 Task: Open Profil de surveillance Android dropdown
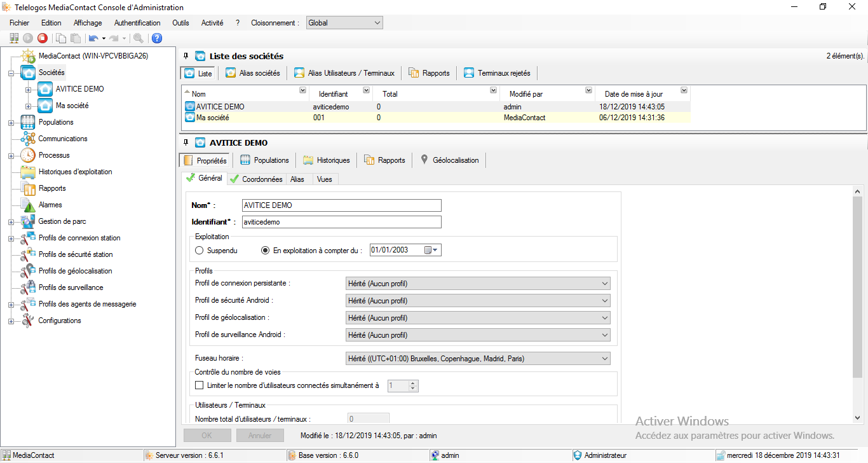[x=478, y=335]
